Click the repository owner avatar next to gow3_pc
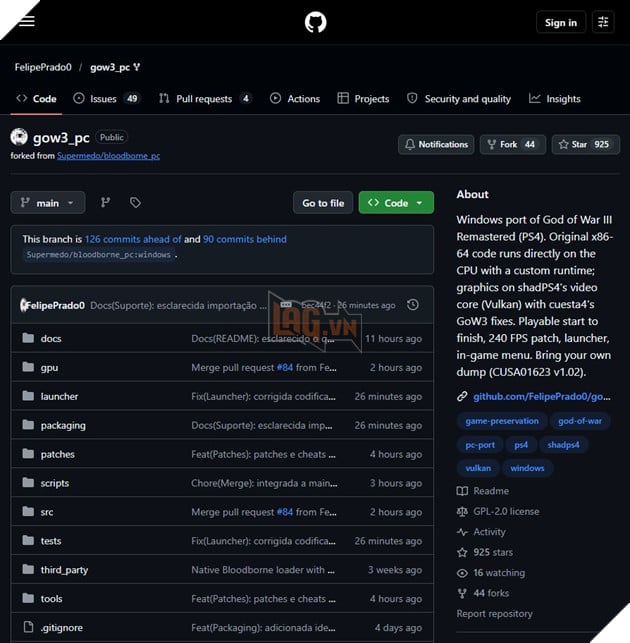 [x=19, y=137]
